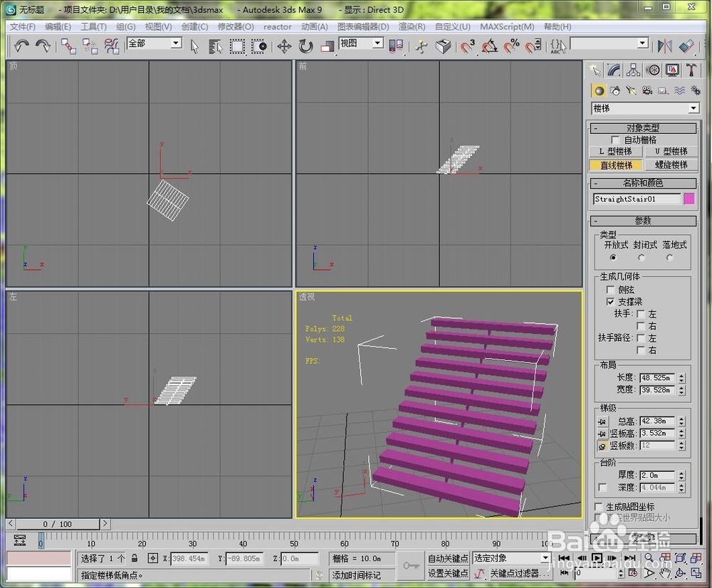The image size is (712, 588).
Task: Select the Select and Link tool
Action: point(68,46)
